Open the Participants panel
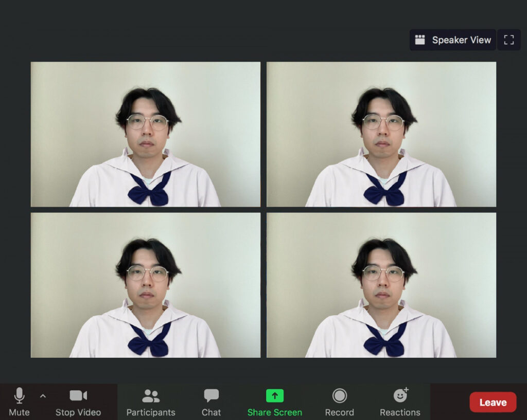 click(151, 402)
